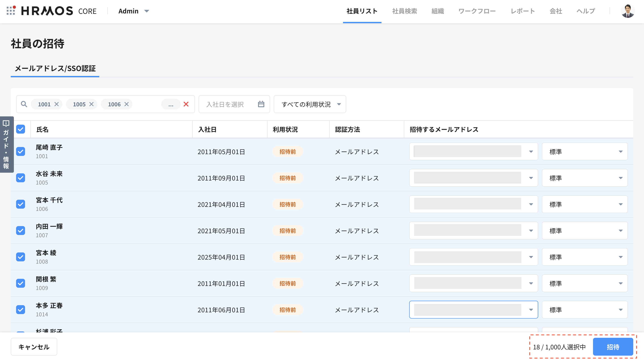Screen dimensions: 644x361
Task: Open the app grid launcher icon
Action: coord(11,11)
